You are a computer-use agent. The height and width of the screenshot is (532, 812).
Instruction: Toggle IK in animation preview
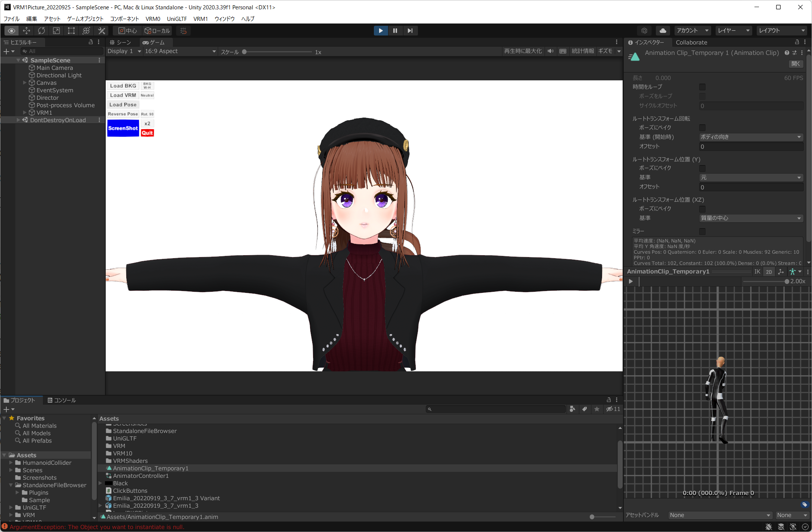point(757,272)
